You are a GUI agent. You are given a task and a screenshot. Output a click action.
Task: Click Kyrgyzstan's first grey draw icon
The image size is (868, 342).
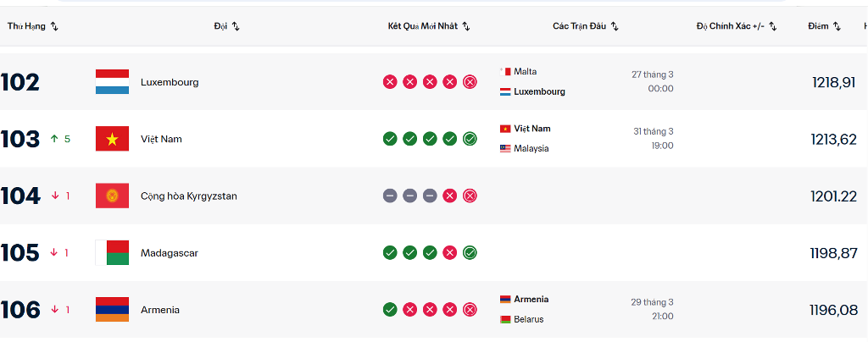tap(390, 196)
